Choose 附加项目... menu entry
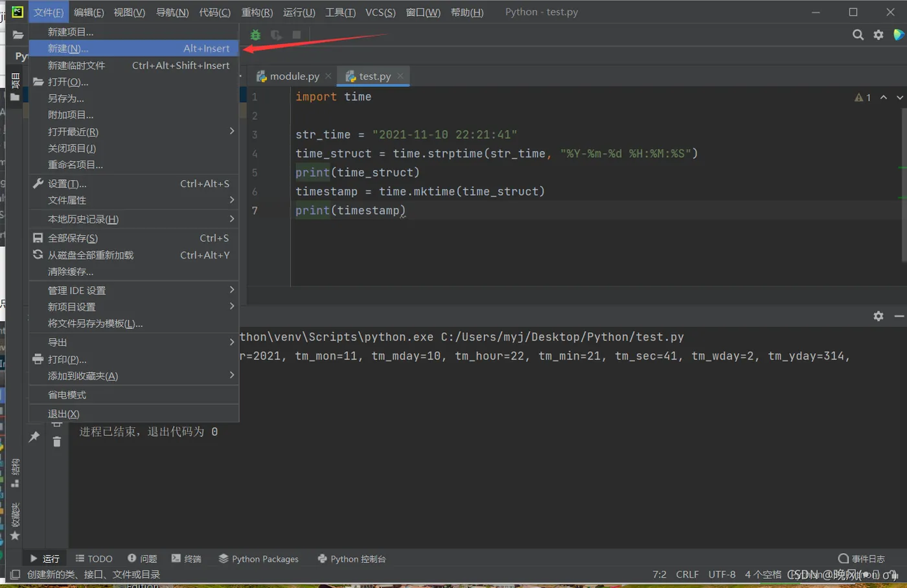Viewport: 907px width, 588px height. [x=134, y=115]
